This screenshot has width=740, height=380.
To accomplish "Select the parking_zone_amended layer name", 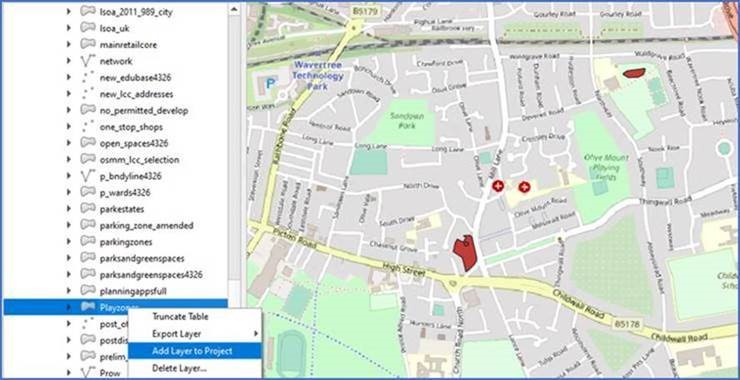I will coord(147,225).
